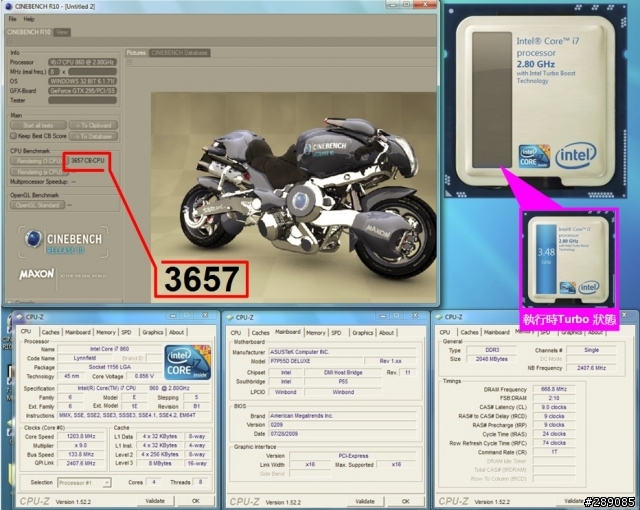Click the DRAM Frequency value 668.8 MHz
Image resolution: width=640 pixels, height=510 pixels.
coord(553,389)
